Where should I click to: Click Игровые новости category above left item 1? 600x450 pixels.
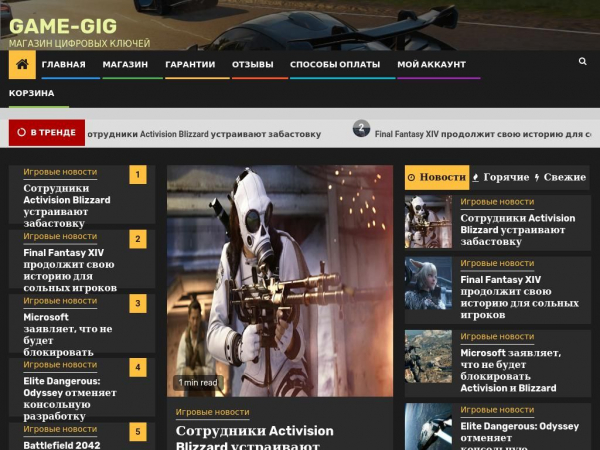(60, 172)
